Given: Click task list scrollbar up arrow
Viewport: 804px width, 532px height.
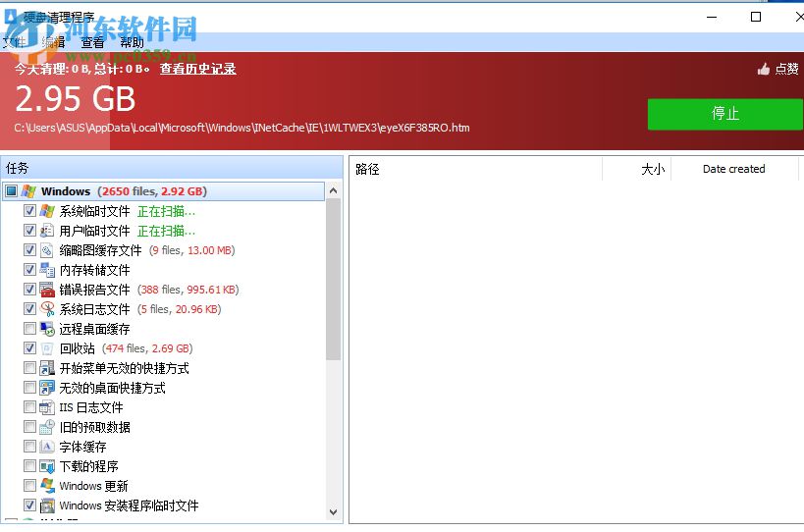Looking at the screenshot, I should [334, 190].
